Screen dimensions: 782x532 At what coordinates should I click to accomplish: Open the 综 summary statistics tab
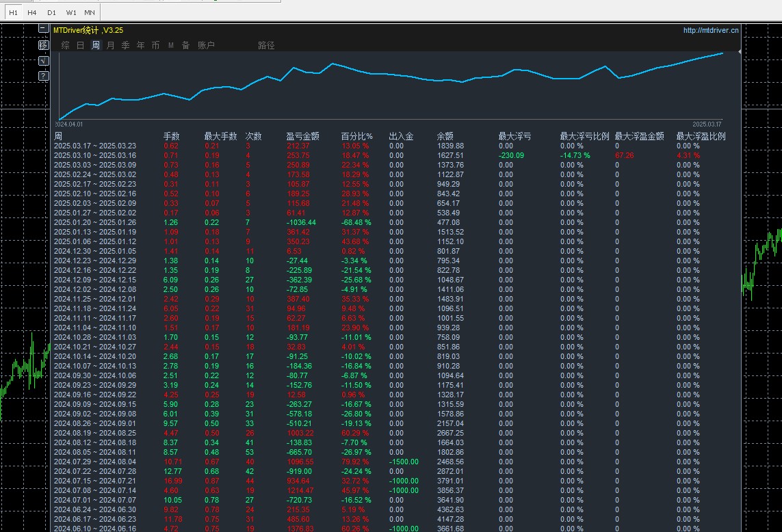66,45
